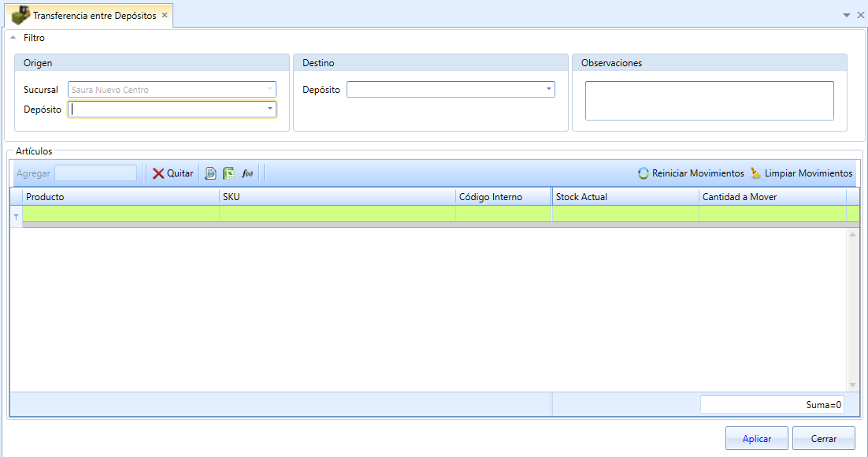
Task: Click Limpiar Movimientos broom icon
Action: pyautogui.click(x=755, y=173)
